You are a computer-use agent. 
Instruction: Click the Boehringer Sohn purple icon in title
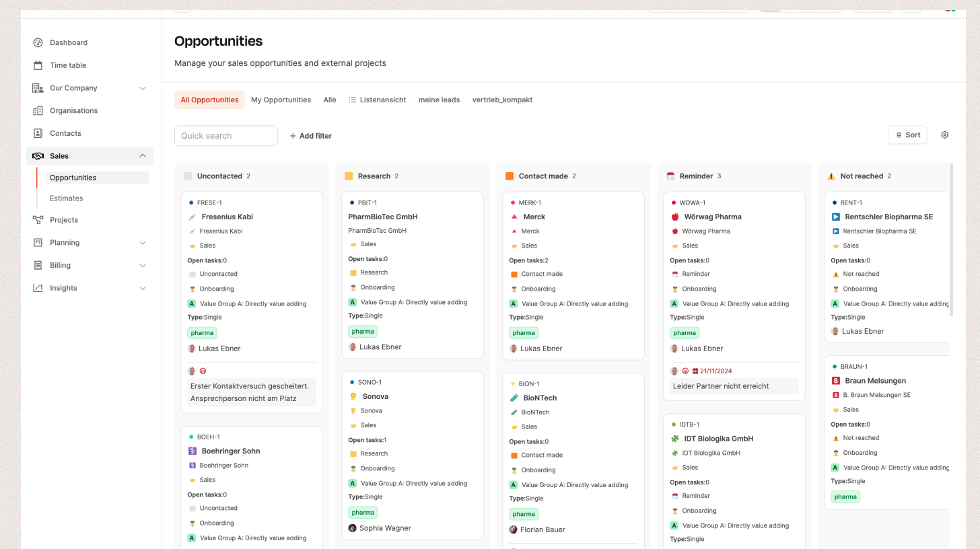coord(193,451)
